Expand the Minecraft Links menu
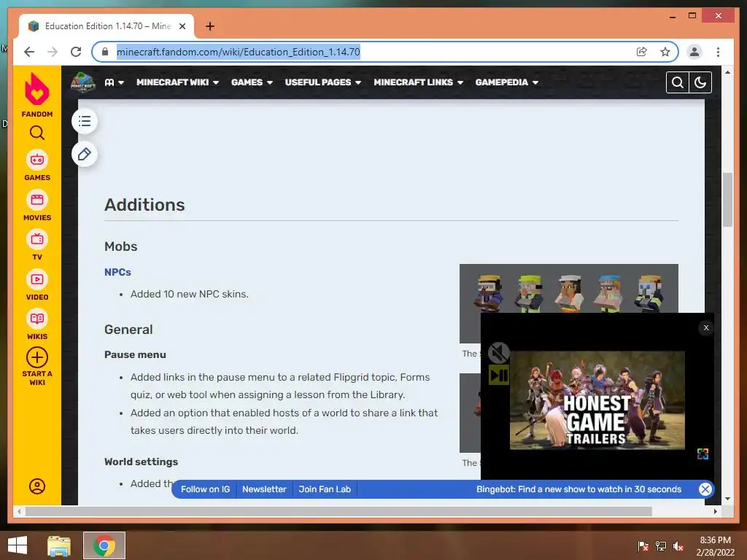 click(418, 82)
